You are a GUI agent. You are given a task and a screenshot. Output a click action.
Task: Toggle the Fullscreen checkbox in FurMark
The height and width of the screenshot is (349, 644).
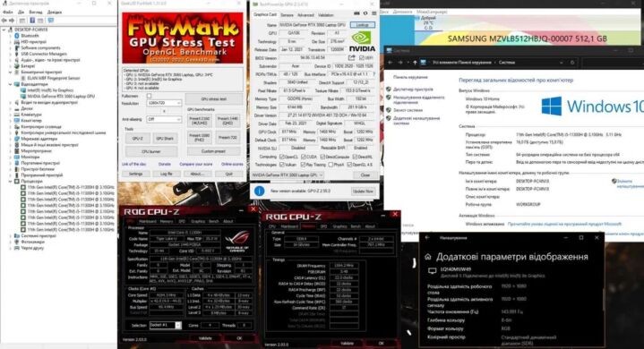point(149,96)
